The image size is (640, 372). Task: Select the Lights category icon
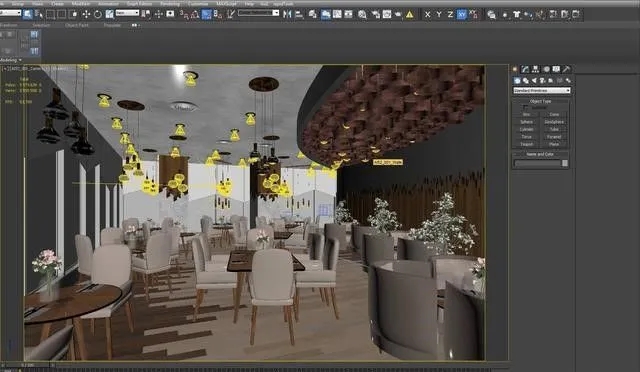point(534,80)
